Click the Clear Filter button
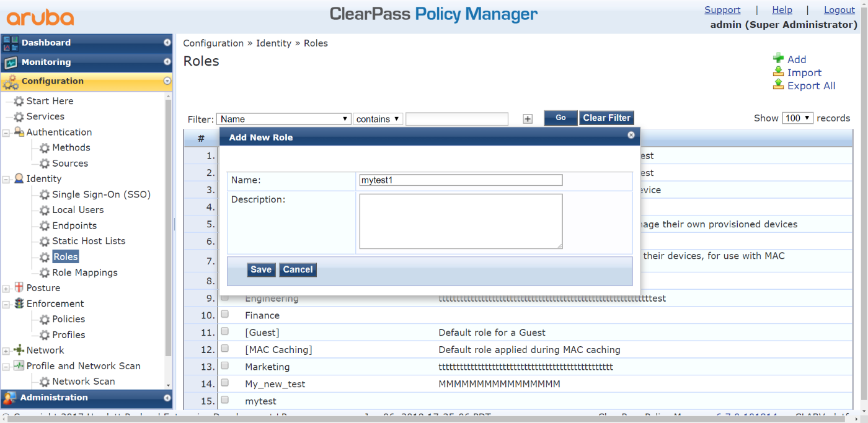 (x=606, y=118)
